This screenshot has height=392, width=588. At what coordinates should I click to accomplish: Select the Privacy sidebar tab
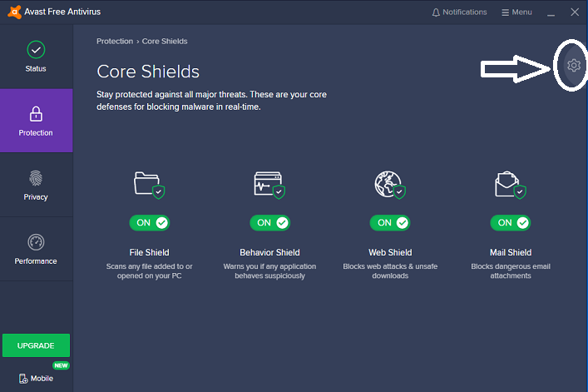[x=36, y=185]
